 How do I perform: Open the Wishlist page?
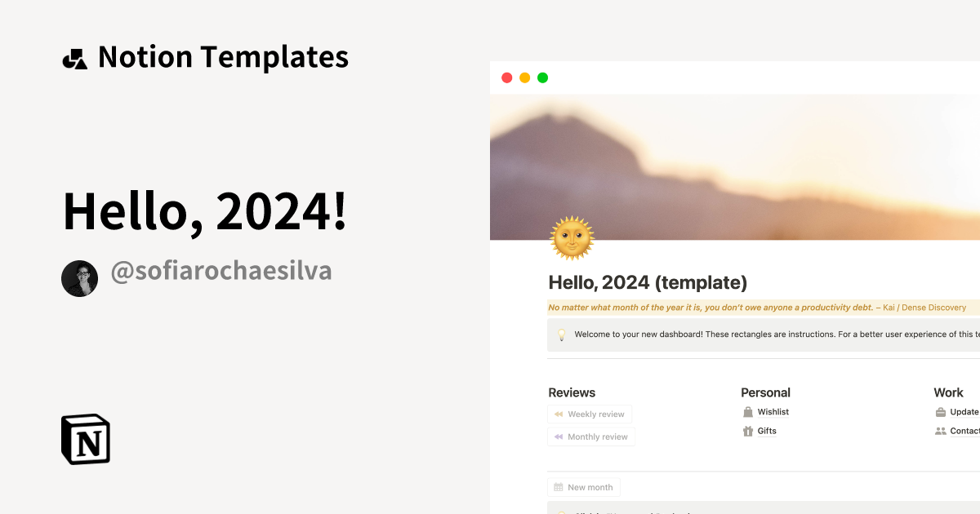tap(773, 411)
